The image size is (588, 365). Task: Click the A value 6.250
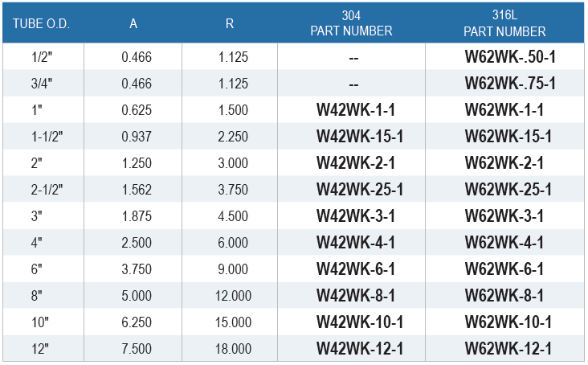pyautogui.click(x=137, y=322)
